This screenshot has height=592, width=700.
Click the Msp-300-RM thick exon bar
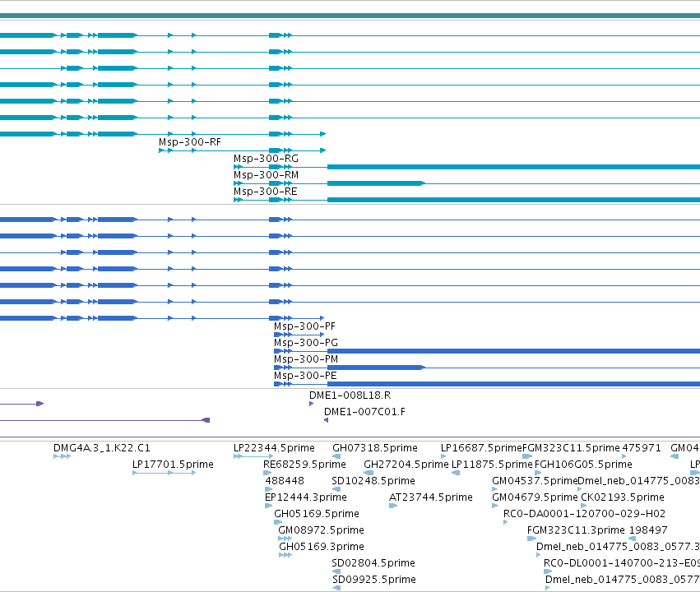(x=376, y=183)
